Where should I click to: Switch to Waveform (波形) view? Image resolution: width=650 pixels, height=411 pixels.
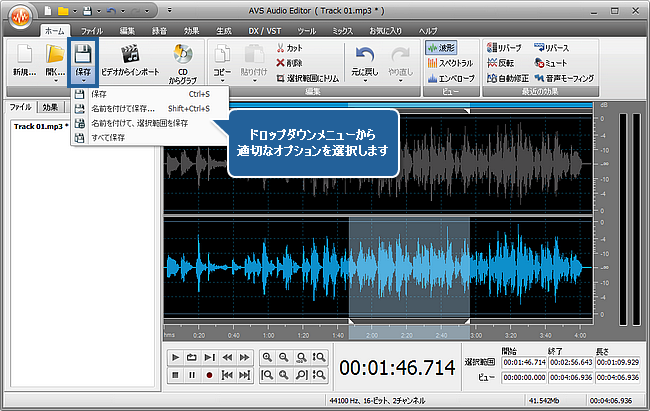(x=441, y=48)
